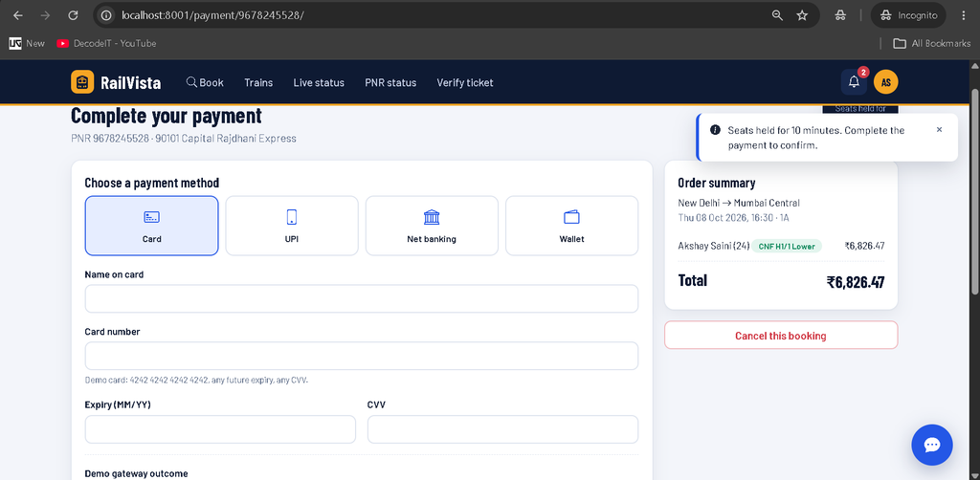Focus the CVV field
980x480 pixels.
pos(502,429)
